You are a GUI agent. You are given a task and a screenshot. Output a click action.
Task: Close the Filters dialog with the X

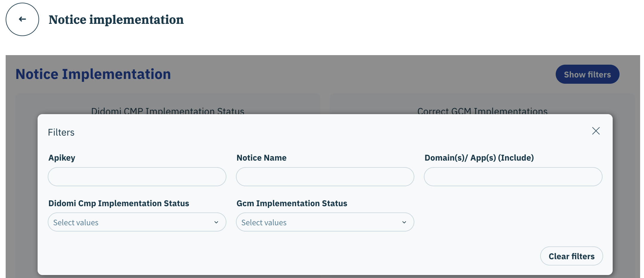[x=596, y=131]
